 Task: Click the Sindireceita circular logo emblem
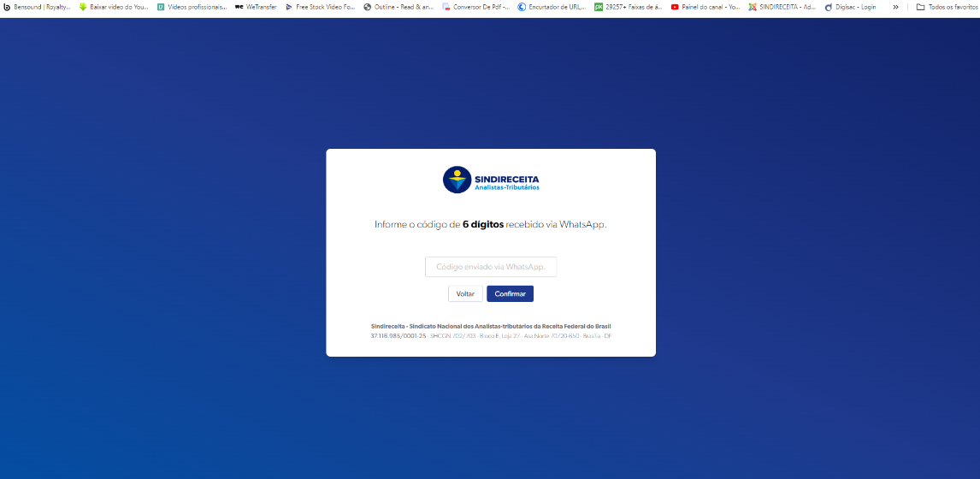point(457,180)
